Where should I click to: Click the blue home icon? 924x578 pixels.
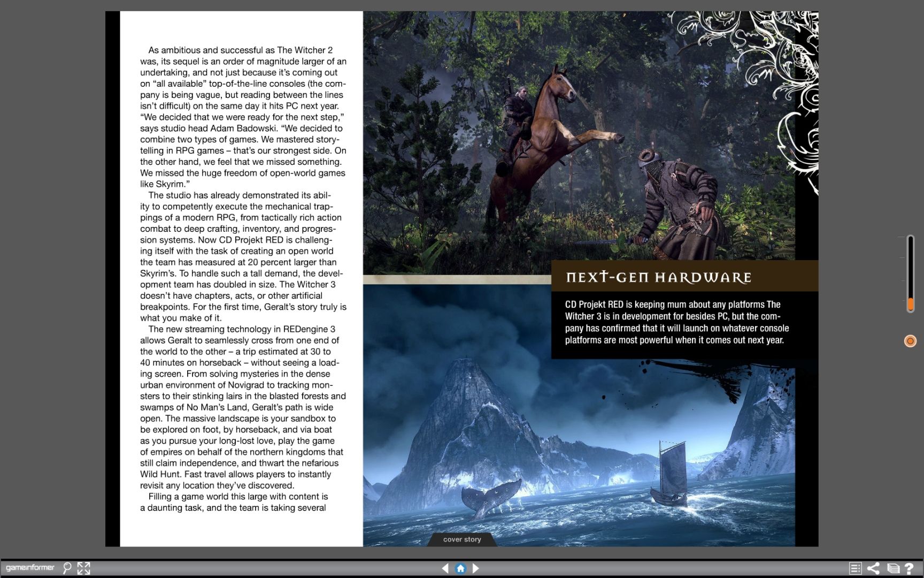coord(460,568)
